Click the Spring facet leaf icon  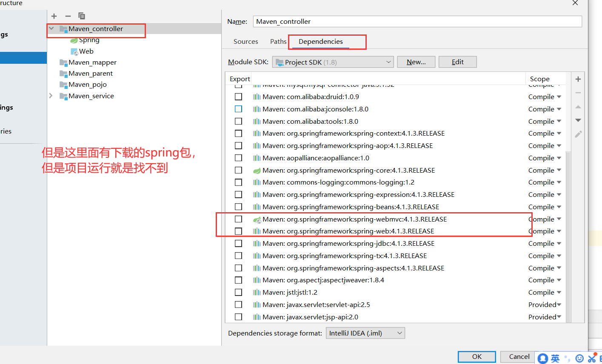(x=74, y=40)
